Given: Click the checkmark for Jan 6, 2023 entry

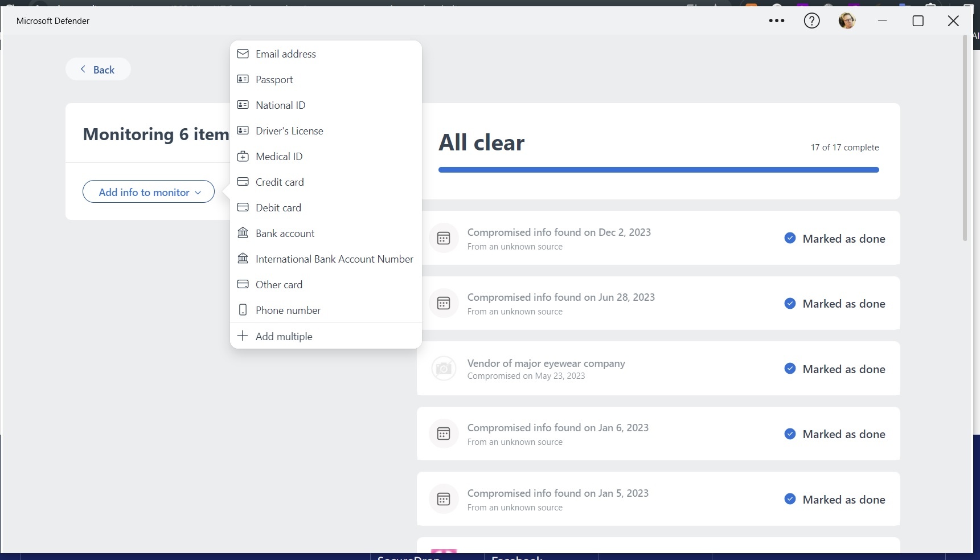Looking at the screenshot, I should click(x=790, y=434).
